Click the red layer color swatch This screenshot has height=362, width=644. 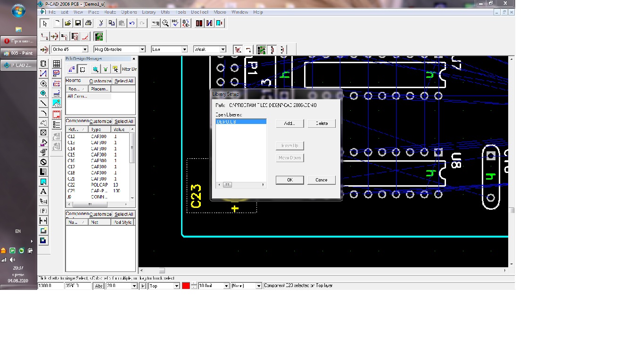186,286
